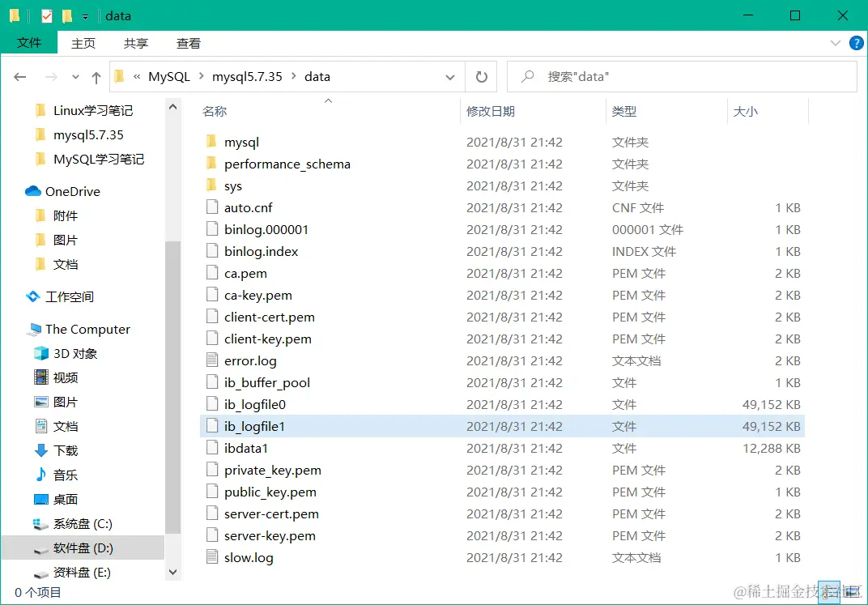The image size is (868, 605).
Task: Sort by the 修改日期 column header
Action: pos(491,111)
